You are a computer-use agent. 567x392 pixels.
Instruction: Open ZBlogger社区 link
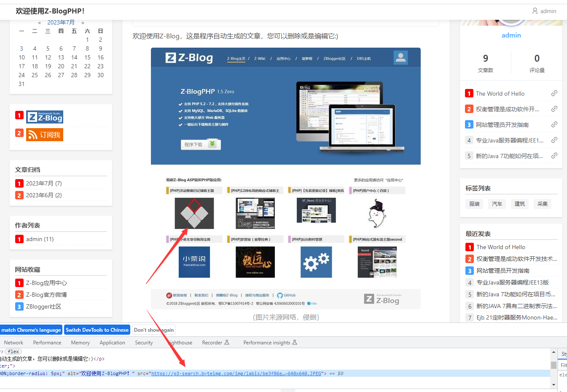[43, 306]
